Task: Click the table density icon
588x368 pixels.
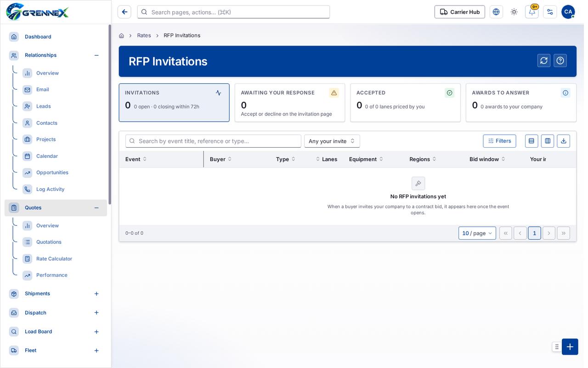Action: (531, 141)
